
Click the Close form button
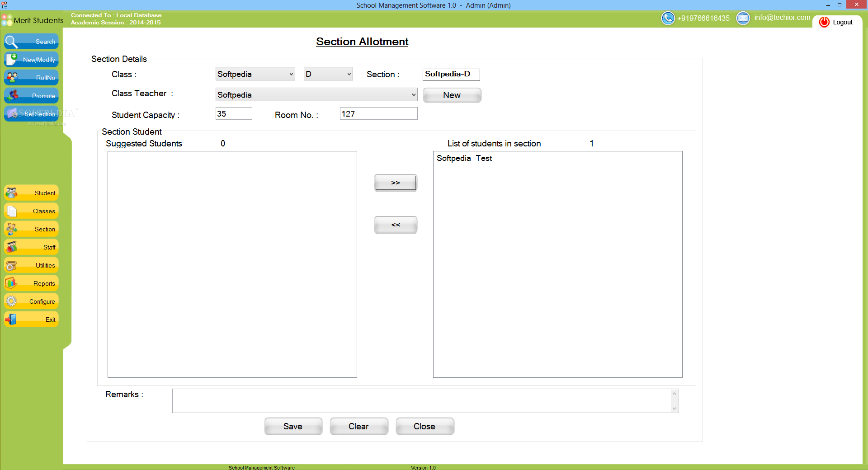[425, 426]
